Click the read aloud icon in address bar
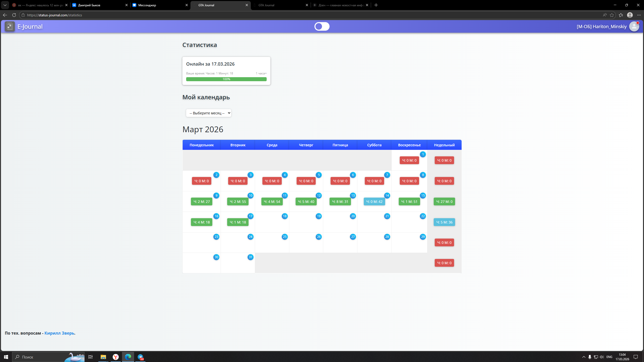This screenshot has width=644, height=362. pos(605,15)
